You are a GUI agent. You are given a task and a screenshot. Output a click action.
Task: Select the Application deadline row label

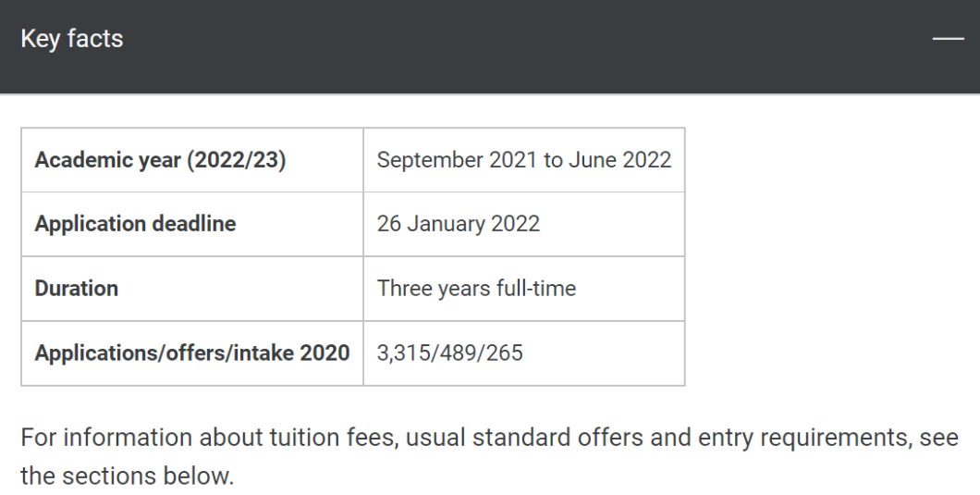[192, 224]
